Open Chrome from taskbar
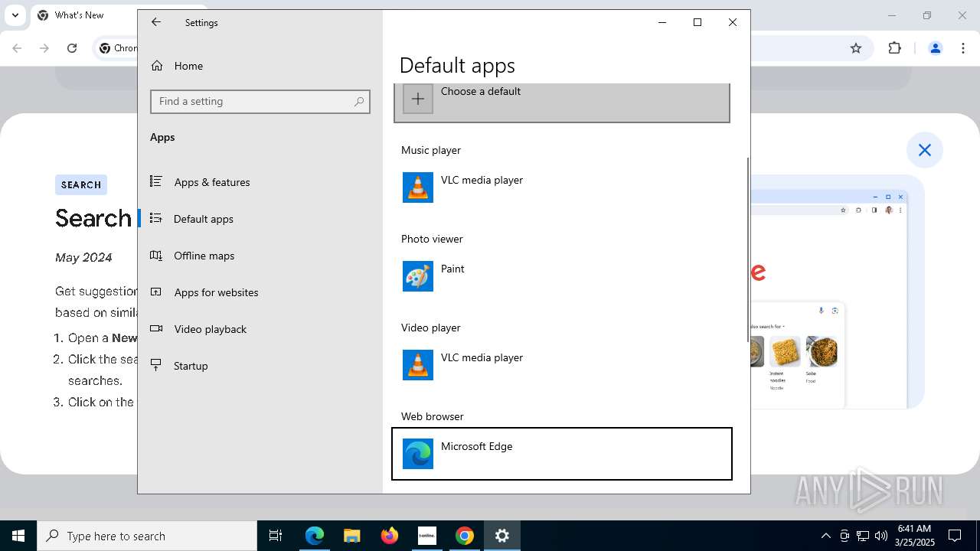 465,536
